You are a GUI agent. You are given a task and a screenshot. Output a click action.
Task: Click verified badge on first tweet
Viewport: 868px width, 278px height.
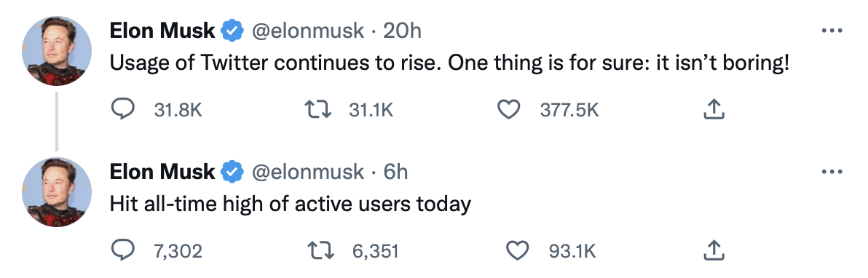pos(233,31)
